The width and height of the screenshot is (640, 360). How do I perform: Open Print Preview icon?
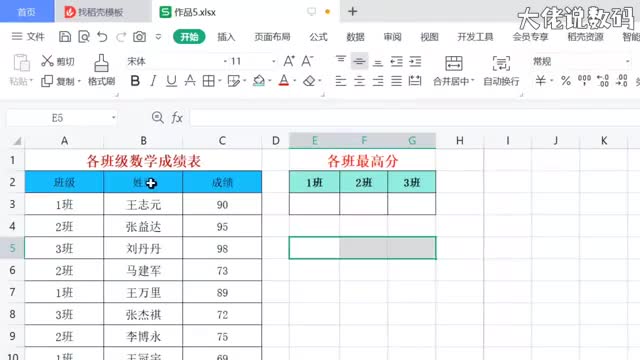click(x=84, y=37)
